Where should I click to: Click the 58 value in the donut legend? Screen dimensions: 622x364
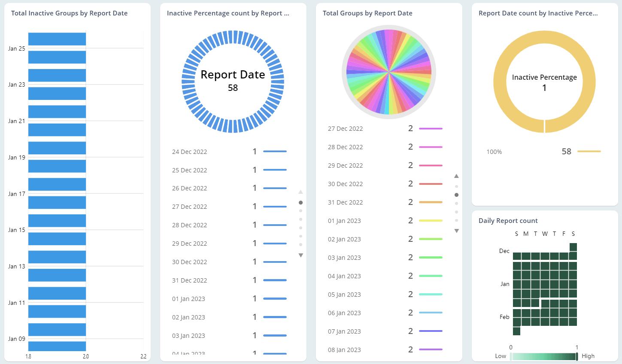(x=566, y=151)
